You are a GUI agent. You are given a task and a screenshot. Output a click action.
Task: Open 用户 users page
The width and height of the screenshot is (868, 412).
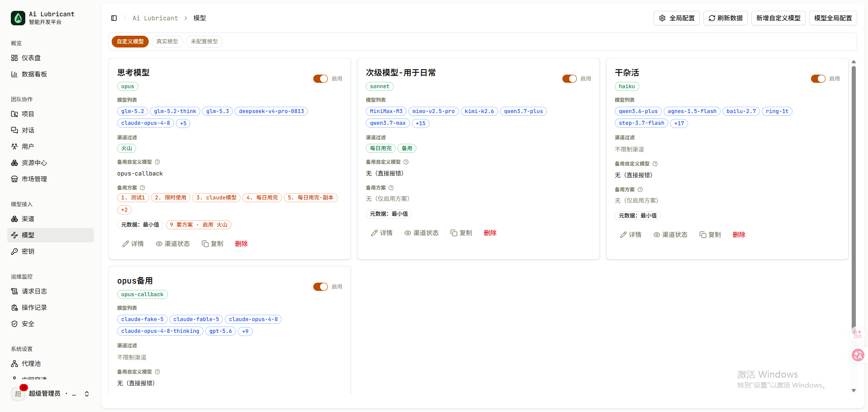(51, 147)
